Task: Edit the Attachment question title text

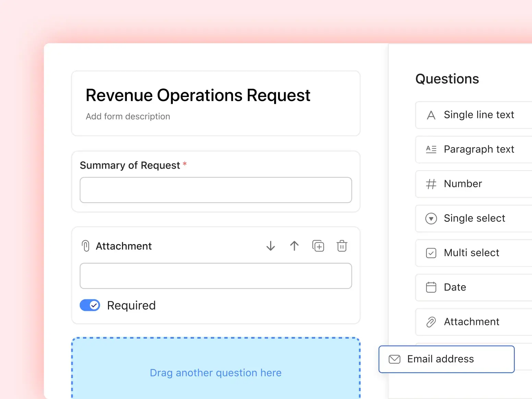Action: coord(124,246)
